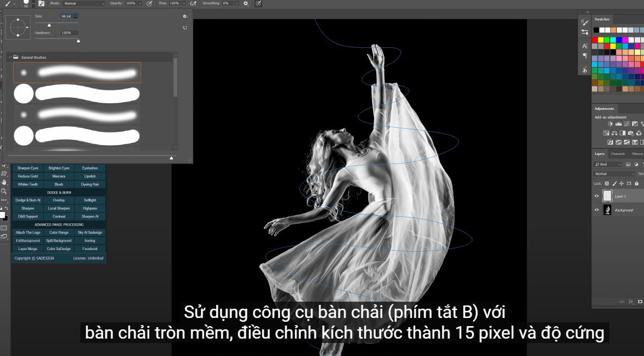644x356 pixels.
Task: Open brush preset picker arrow
Action: (33, 4)
